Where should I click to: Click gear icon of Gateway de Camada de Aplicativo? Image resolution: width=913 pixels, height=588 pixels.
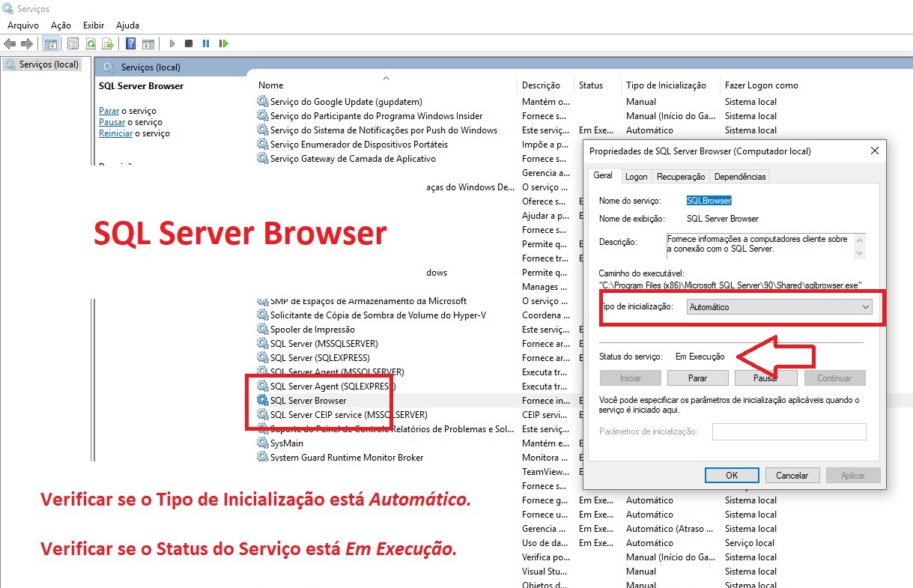tap(262, 159)
